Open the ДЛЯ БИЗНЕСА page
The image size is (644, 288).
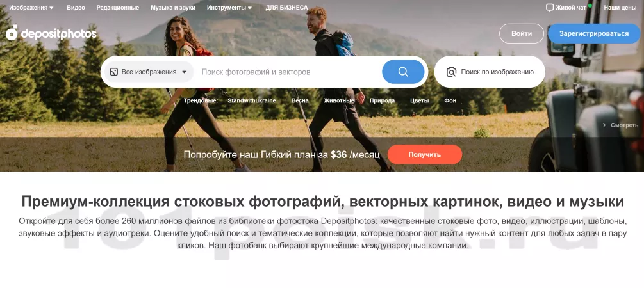[286, 8]
